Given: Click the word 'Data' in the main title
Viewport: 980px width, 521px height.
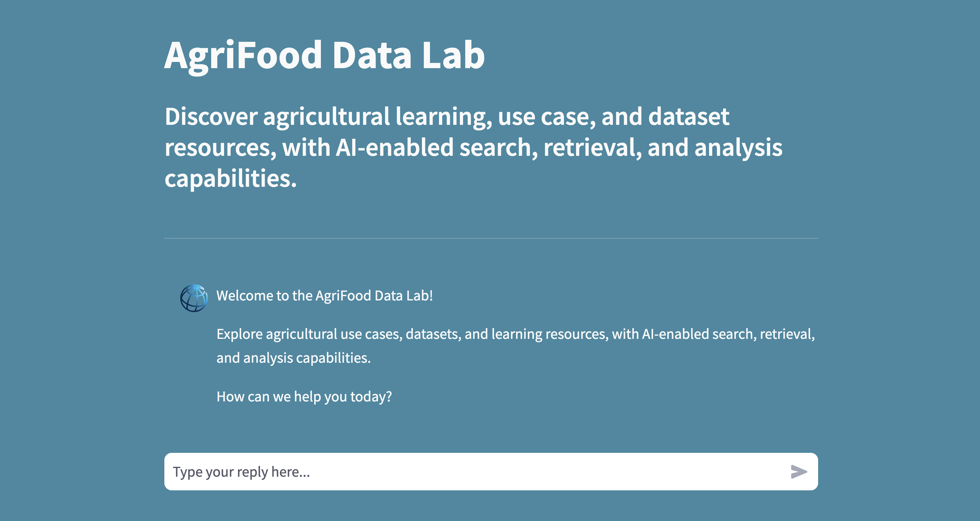Looking at the screenshot, I should (372, 55).
